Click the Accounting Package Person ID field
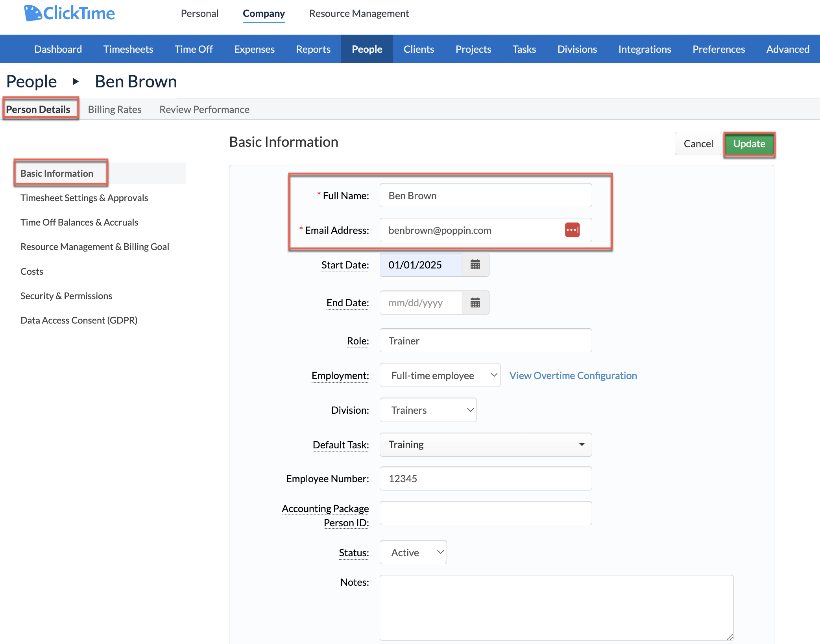The width and height of the screenshot is (820, 644). [486, 513]
